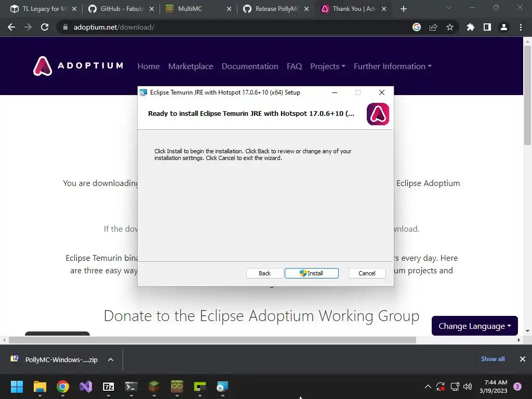Open the network tray icon

tap(455, 387)
